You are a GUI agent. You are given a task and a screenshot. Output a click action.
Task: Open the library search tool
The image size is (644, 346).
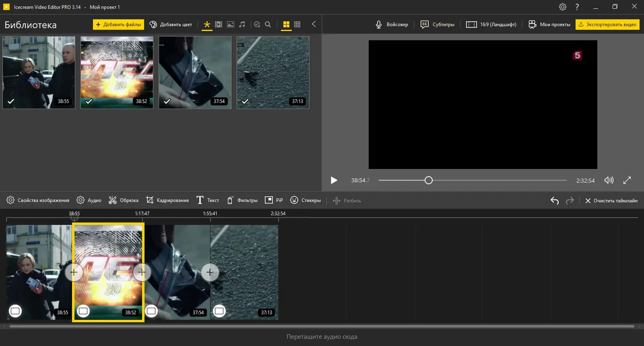[268, 25]
